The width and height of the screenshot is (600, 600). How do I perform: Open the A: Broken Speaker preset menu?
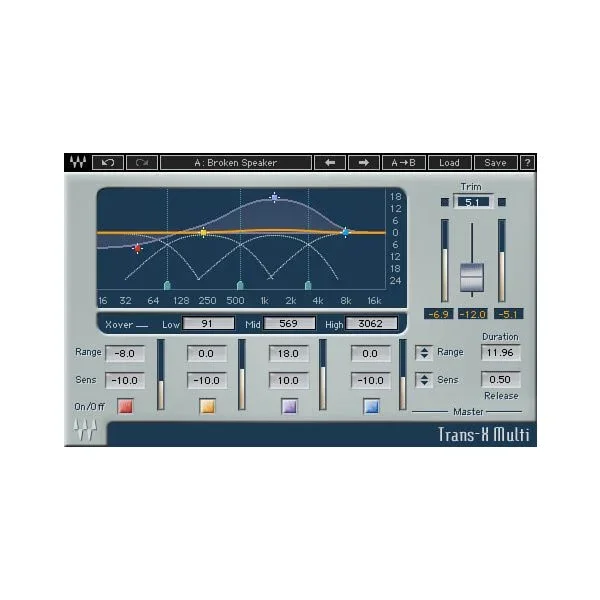tap(236, 163)
